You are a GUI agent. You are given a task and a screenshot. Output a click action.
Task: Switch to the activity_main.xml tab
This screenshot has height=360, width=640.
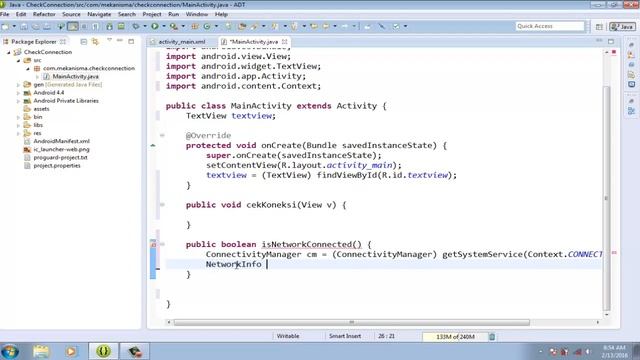point(182,42)
